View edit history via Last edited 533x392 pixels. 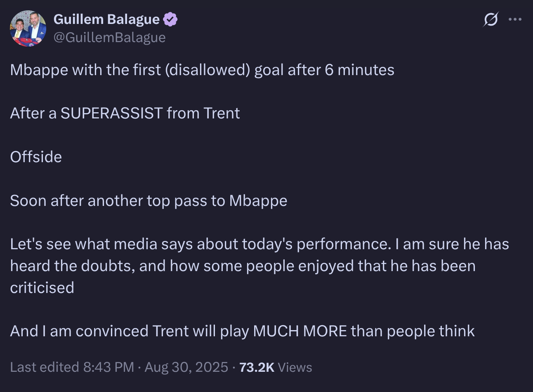pyautogui.click(x=45, y=367)
